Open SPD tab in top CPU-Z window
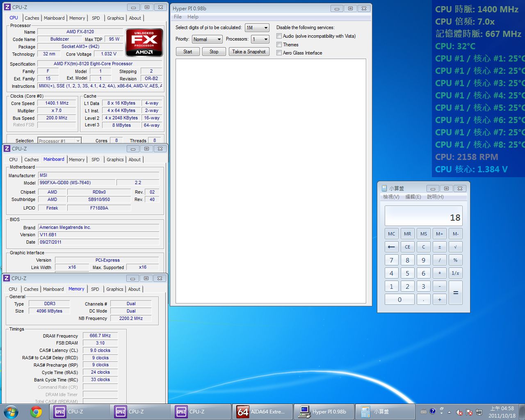This screenshot has height=420, width=525. [x=96, y=18]
